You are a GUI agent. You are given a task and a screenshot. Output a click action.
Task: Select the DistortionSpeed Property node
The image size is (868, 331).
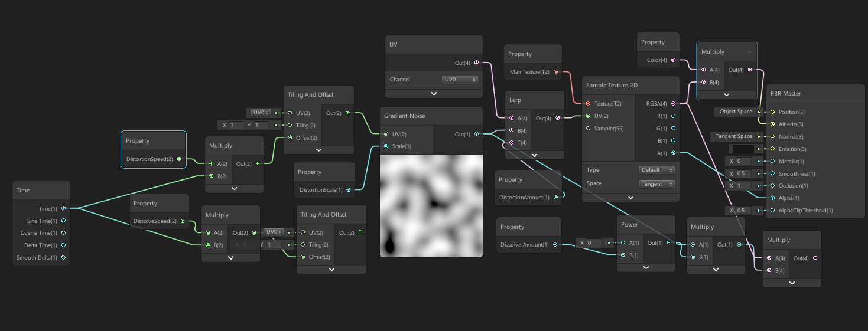click(x=154, y=142)
